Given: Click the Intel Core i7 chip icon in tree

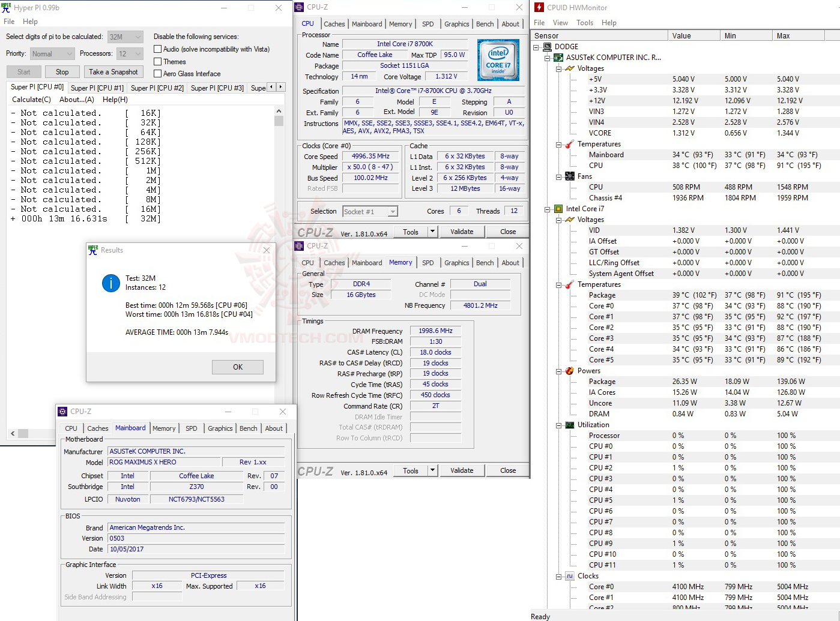Looking at the screenshot, I should coord(558,209).
